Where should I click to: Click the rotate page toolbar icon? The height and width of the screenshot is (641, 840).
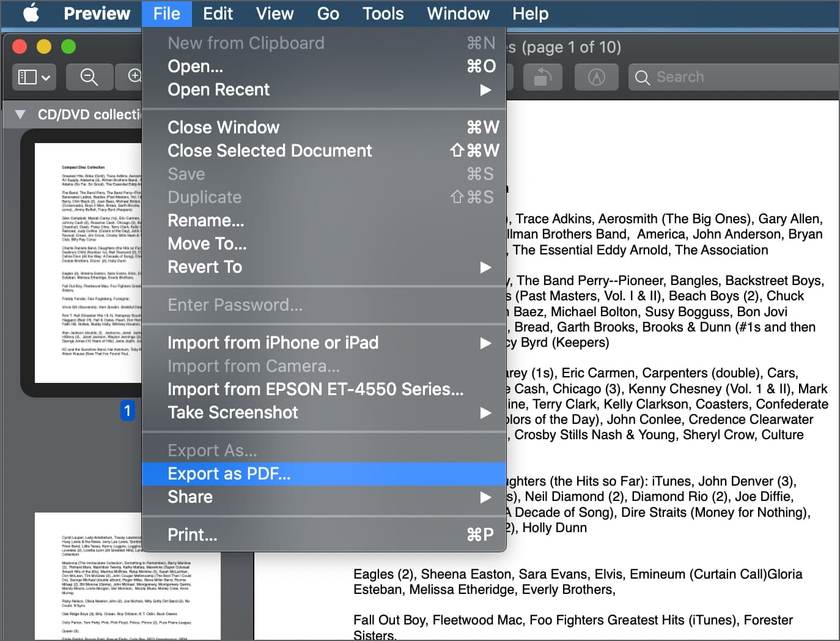click(542, 77)
